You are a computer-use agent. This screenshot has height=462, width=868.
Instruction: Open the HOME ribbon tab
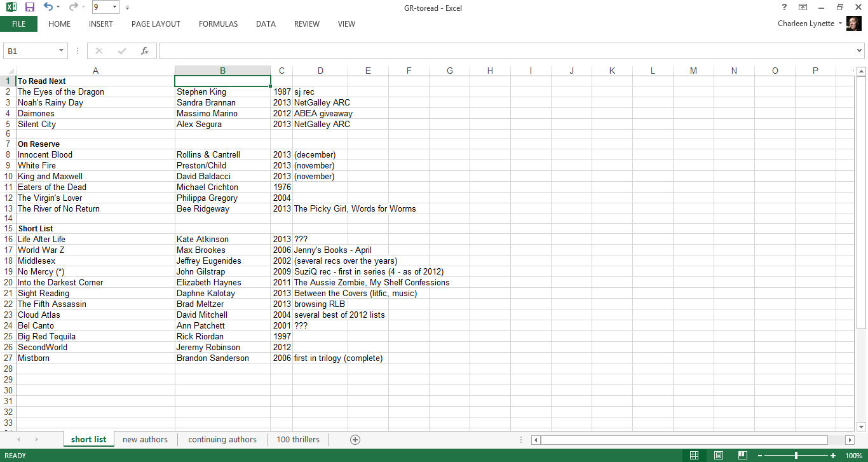coord(60,24)
